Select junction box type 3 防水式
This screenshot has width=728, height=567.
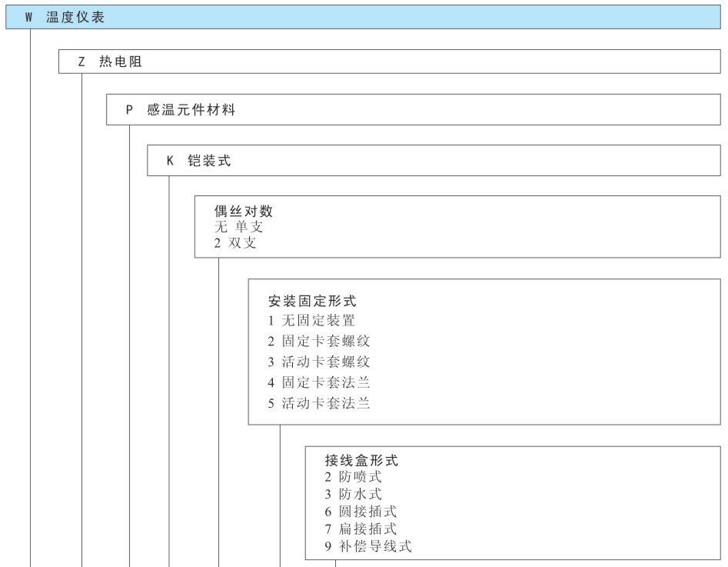[x=353, y=494]
